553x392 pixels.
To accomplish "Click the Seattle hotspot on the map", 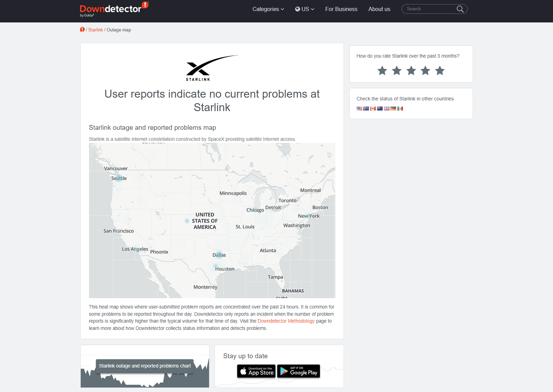I will (119, 179).
